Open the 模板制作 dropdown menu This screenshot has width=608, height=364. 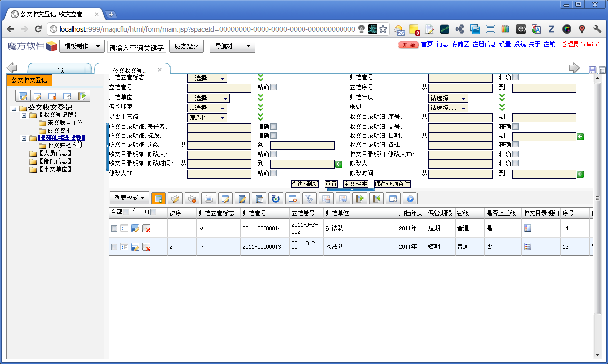(82, 46)
